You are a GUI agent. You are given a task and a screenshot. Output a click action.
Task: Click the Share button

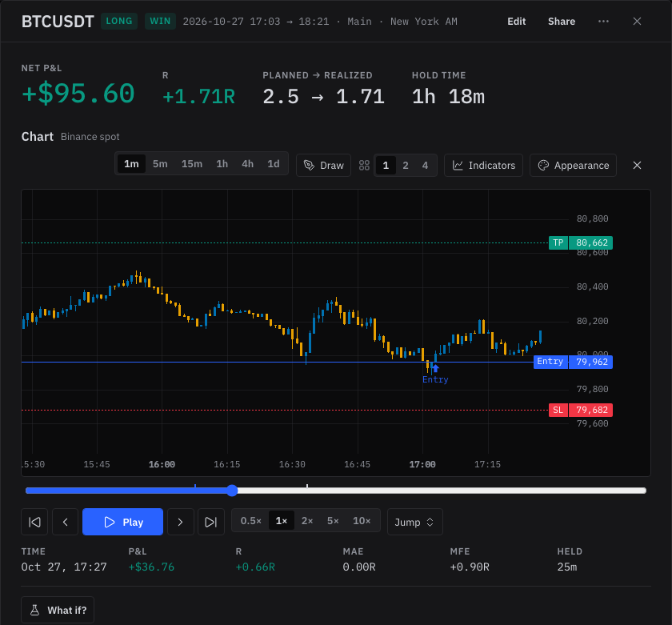[562, 22]
